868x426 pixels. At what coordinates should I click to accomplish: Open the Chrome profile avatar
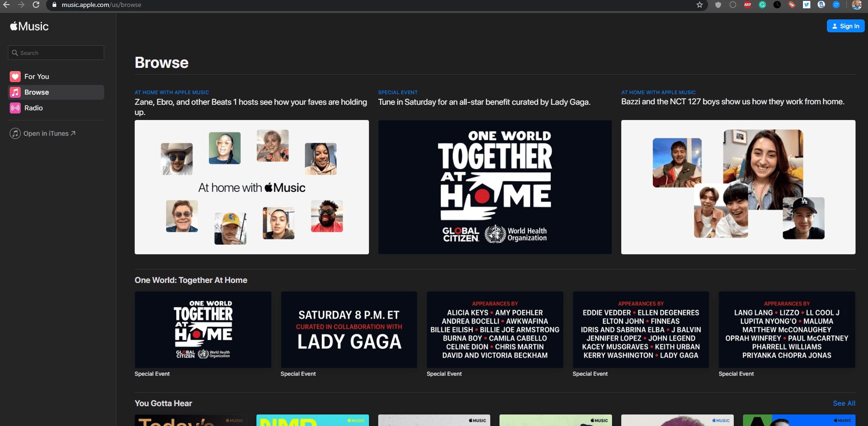(857, 5)
